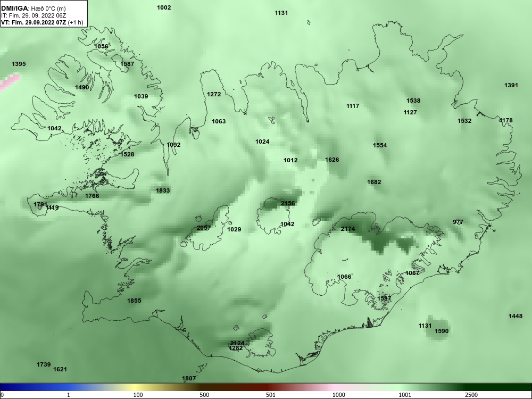The height and width of the screenshot is (399, 532).
Task: Click the 1029 value east of Langjökull
Action: pos(234,229)
